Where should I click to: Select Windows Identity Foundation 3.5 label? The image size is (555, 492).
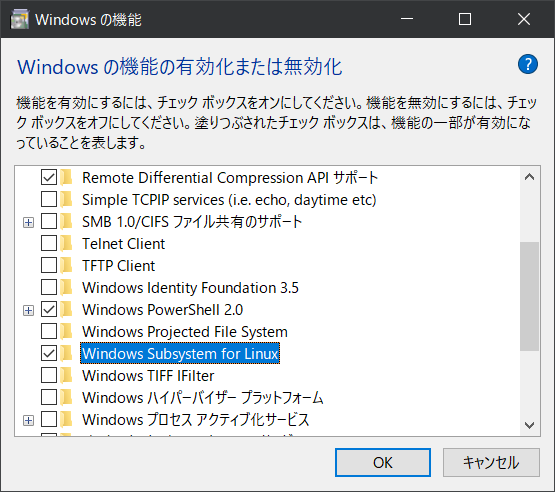pos(190,287)
